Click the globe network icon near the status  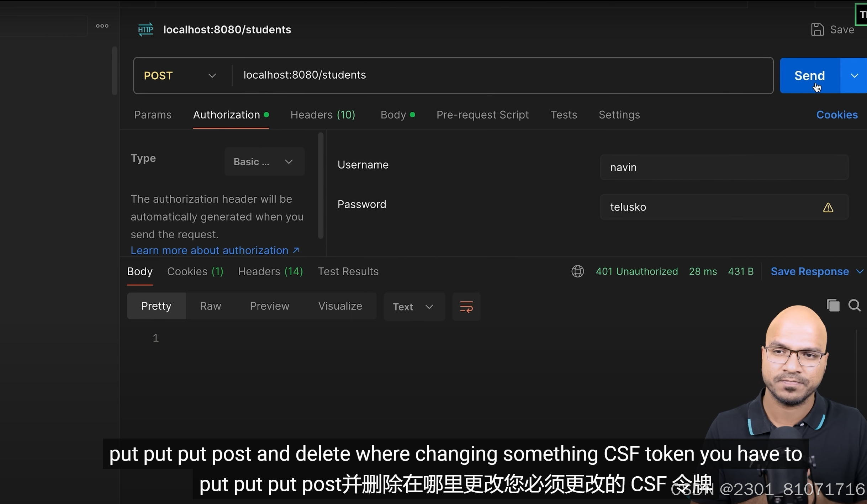point(577,271)
